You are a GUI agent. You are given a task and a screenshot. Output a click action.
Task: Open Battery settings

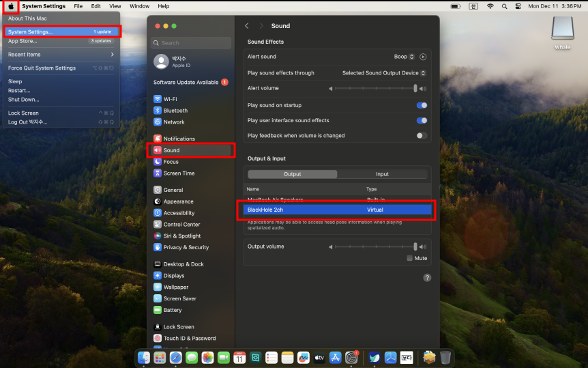point(168,310)
